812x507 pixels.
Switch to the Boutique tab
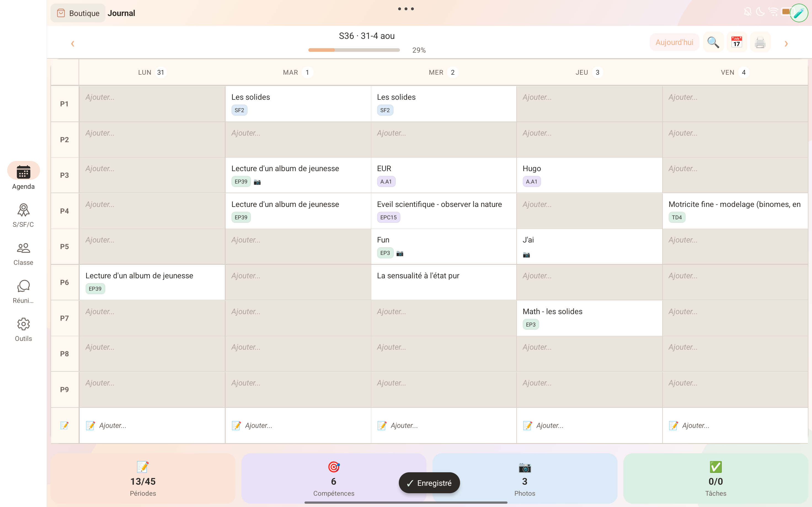(78, 13)
